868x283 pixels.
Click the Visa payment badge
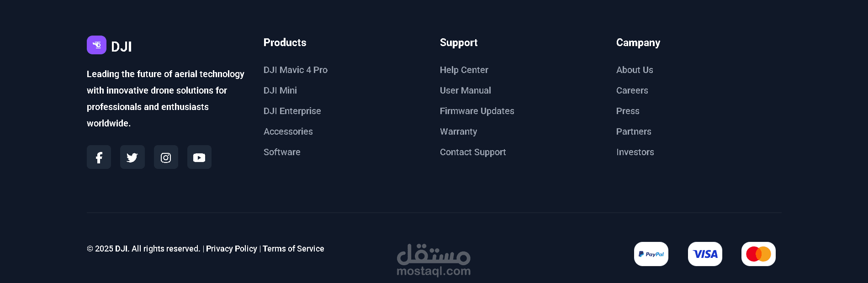pos(705,254)
